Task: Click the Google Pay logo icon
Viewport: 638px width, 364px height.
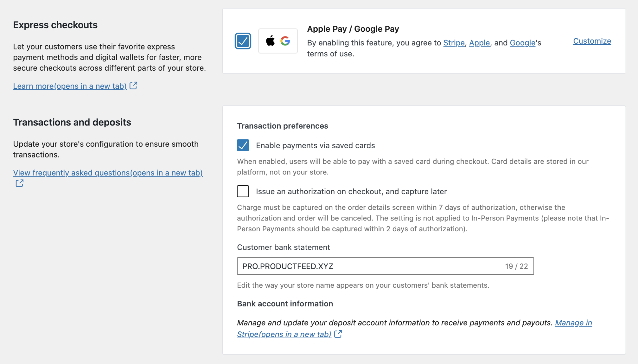Action: click(x=285, y=41)
